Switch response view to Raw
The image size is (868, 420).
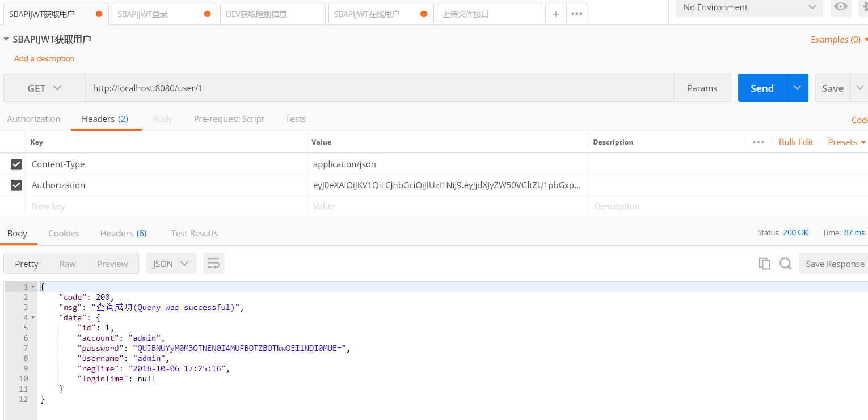[x=68, y=264]
